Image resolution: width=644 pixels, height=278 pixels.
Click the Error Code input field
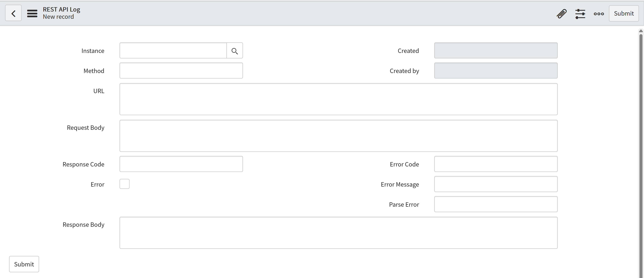click(x=495, y=164)
